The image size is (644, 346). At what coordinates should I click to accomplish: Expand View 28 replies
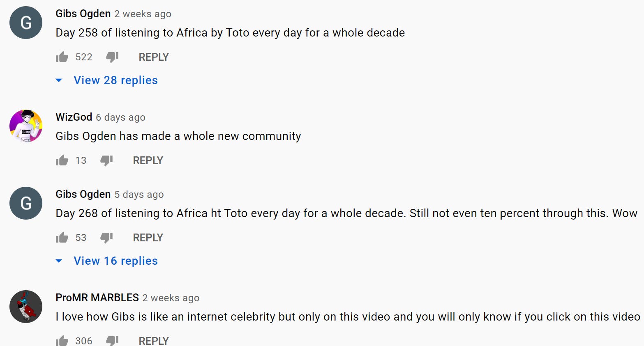point(115,80)
